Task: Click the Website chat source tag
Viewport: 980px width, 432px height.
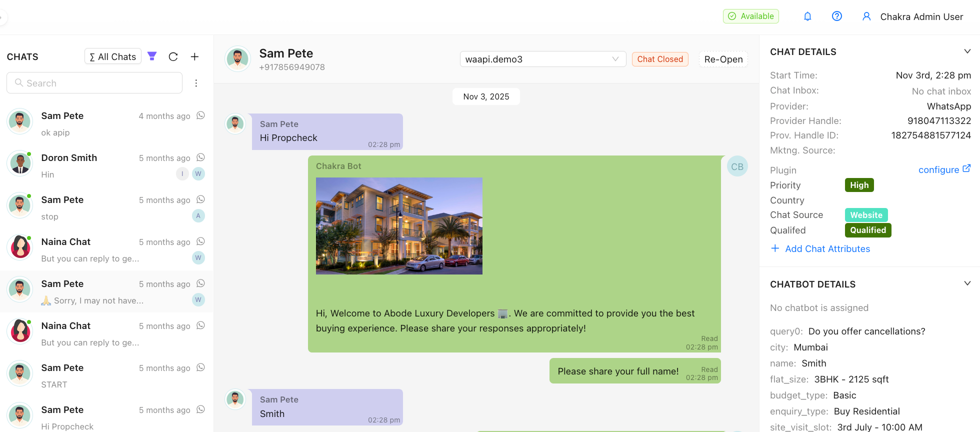Action: click(866, 215)
